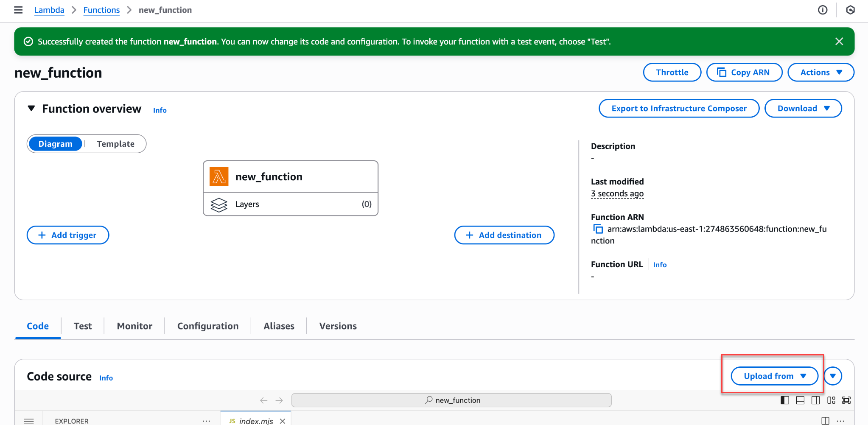This screenshot has height=425, width=868.
Task: Select the Diagram view toggle
Action: 55,144
